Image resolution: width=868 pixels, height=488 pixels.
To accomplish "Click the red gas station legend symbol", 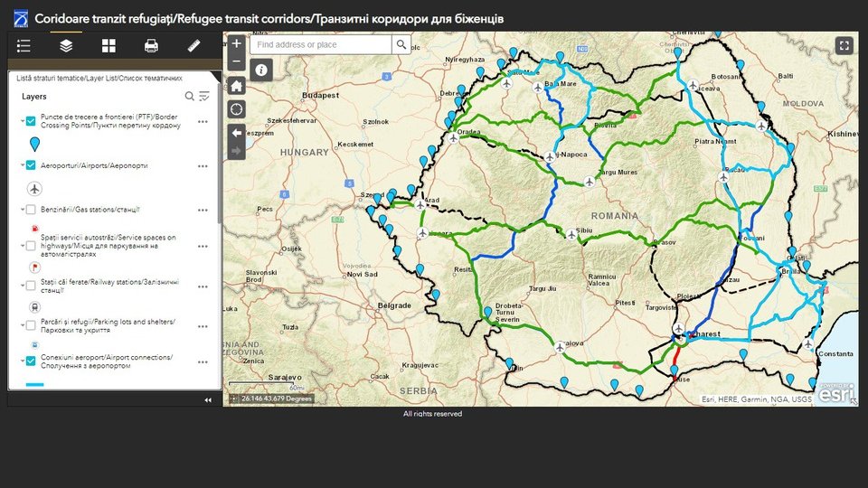I will [x=35, y=228].
